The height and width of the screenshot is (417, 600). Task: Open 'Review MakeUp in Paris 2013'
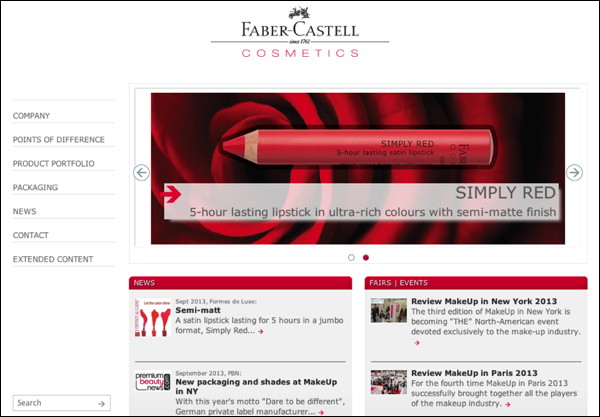474,373
